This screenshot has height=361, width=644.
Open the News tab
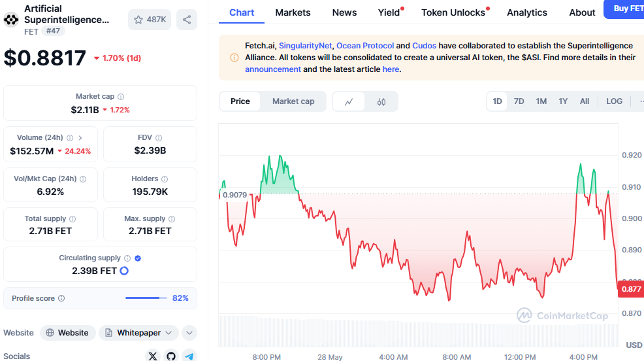click(x=344, y=12)
